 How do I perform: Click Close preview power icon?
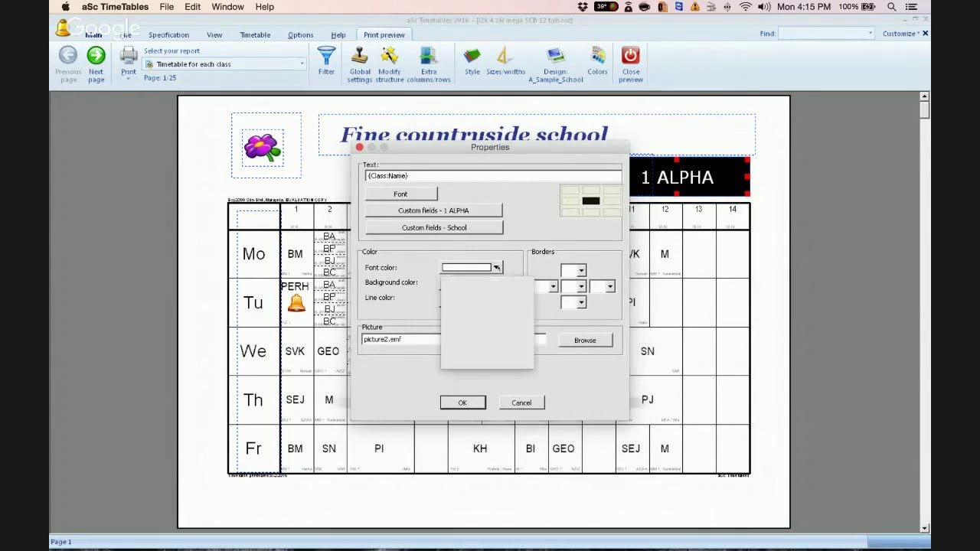coord(630,57)
